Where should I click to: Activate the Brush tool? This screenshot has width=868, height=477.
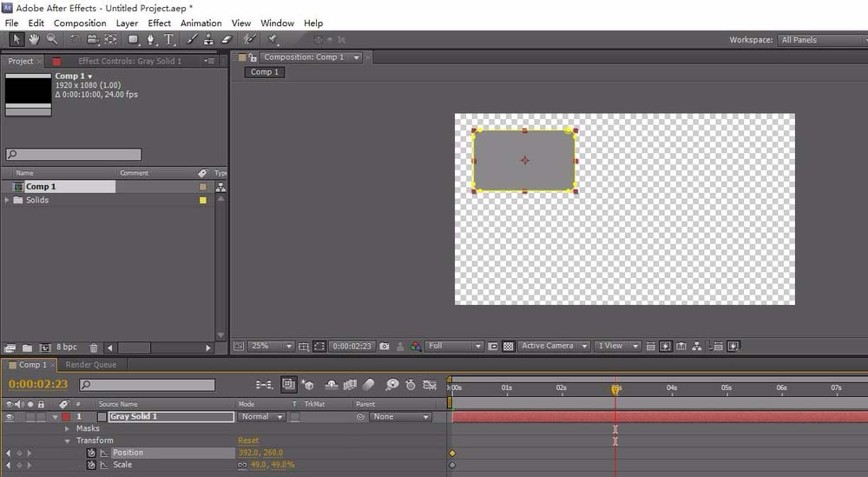point(192,39)
